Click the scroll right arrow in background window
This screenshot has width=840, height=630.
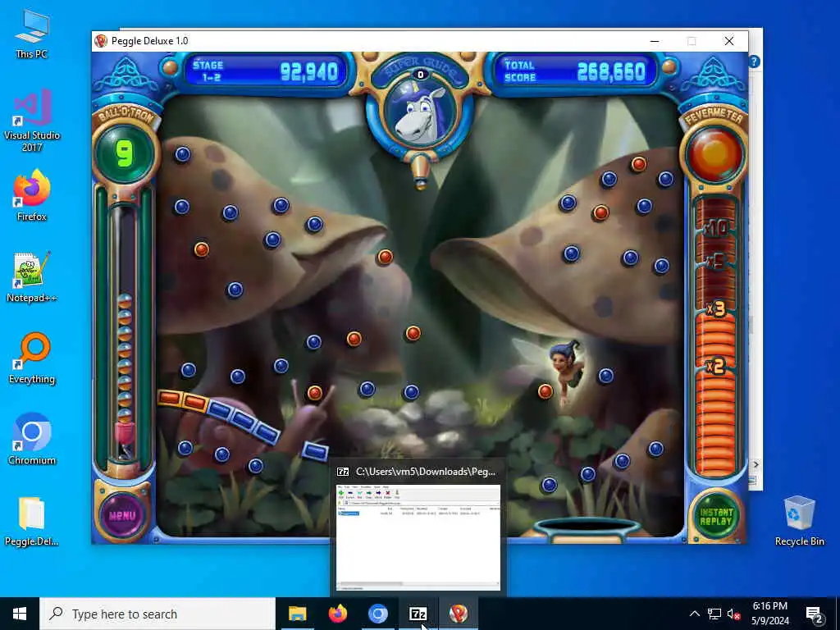[756, 464]
